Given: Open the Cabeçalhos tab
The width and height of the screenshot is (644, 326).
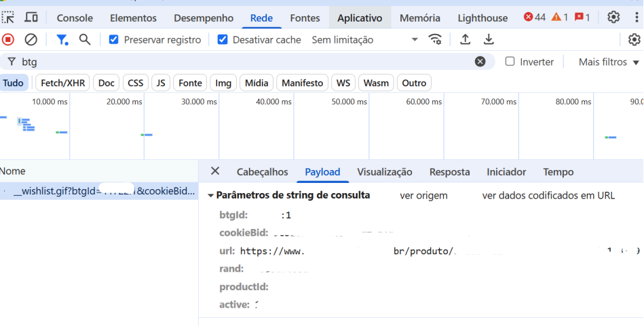Looking at the screenshot, I should coord(263,172).
